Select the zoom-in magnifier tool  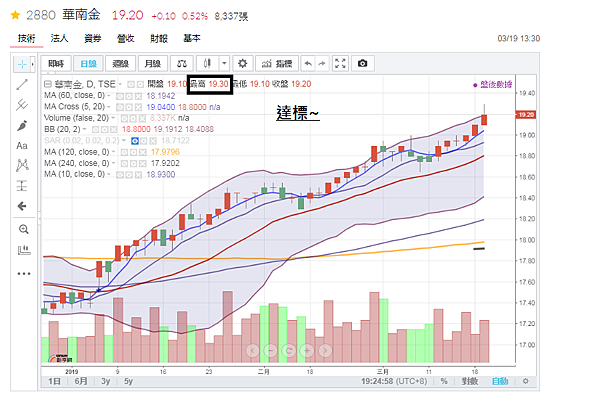pos(24,229)
